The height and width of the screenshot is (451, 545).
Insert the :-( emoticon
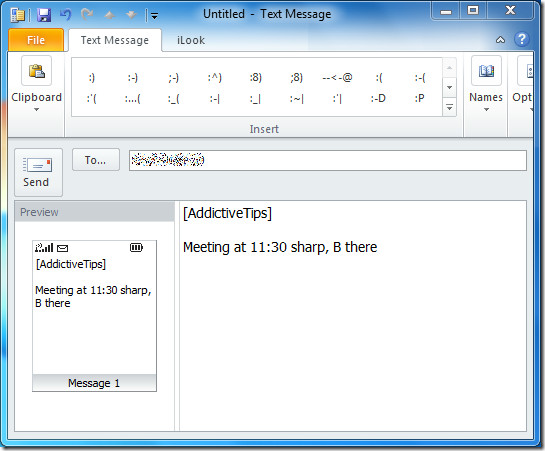(420, 77)
